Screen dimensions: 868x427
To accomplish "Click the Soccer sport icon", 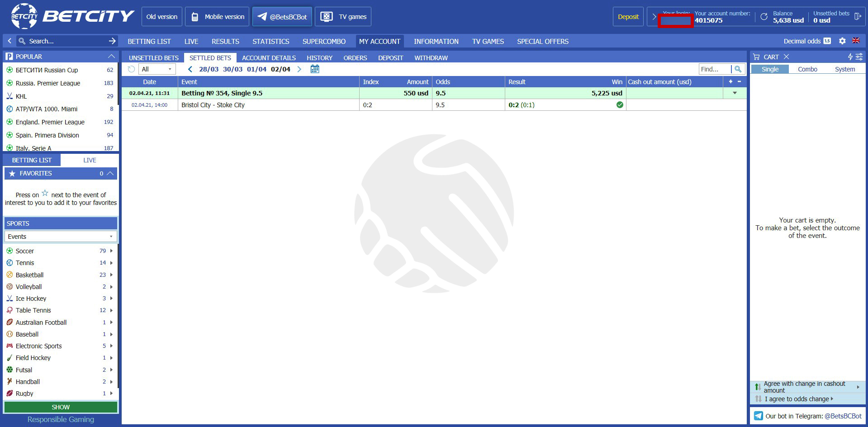I will click(x=9, y=251).
